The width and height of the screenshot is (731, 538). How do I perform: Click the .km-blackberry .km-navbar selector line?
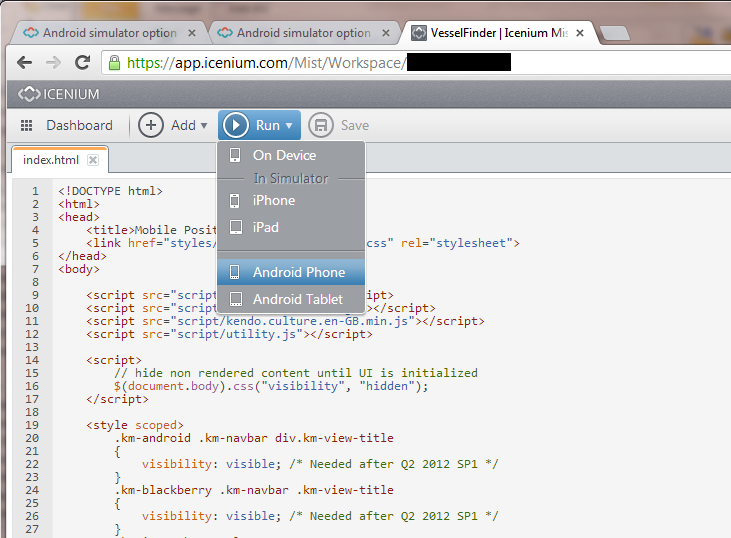[254, 490]
